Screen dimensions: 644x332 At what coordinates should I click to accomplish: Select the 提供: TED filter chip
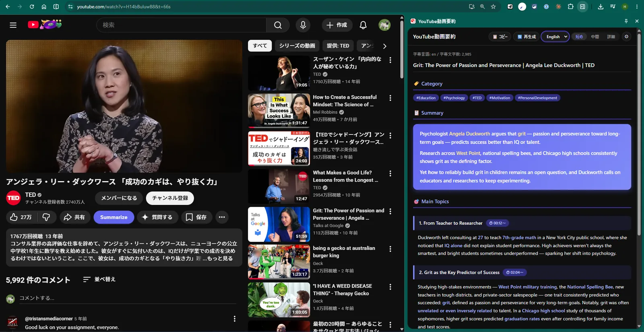338,46
